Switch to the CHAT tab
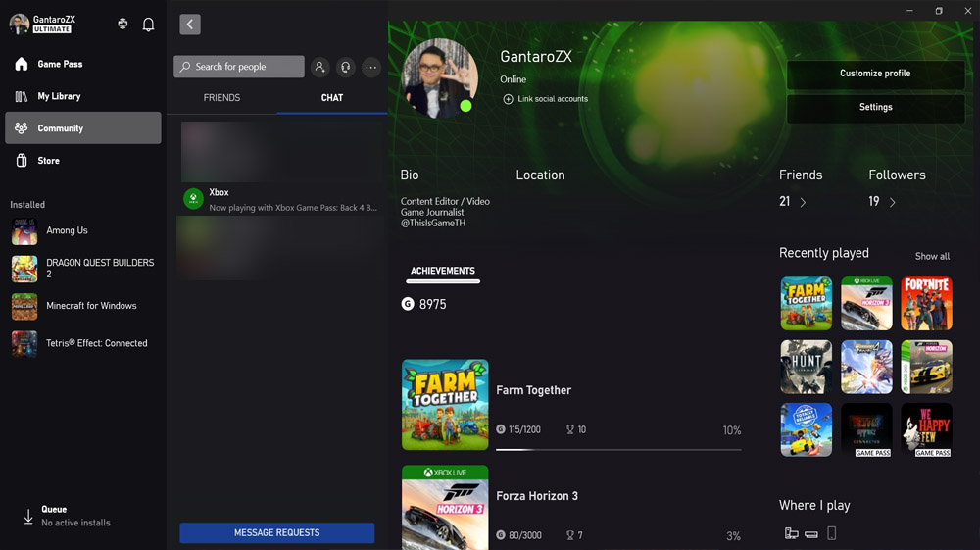 332,97
